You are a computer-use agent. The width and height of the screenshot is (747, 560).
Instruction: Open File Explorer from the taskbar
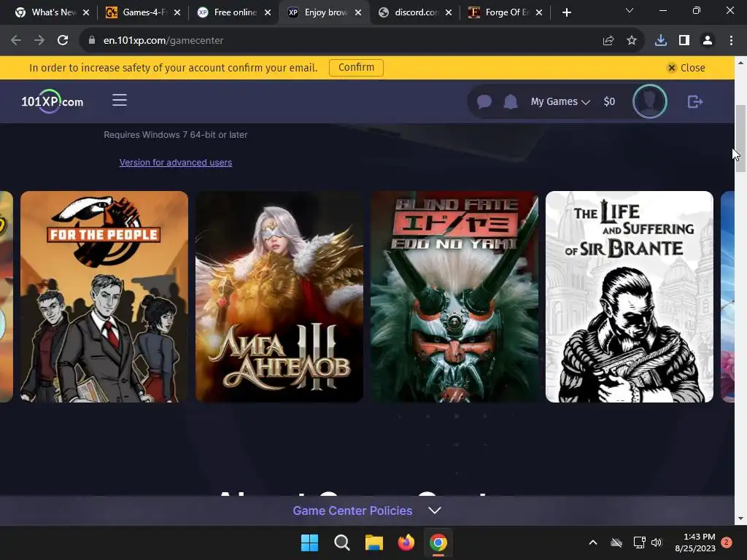(x=374, y=542)
